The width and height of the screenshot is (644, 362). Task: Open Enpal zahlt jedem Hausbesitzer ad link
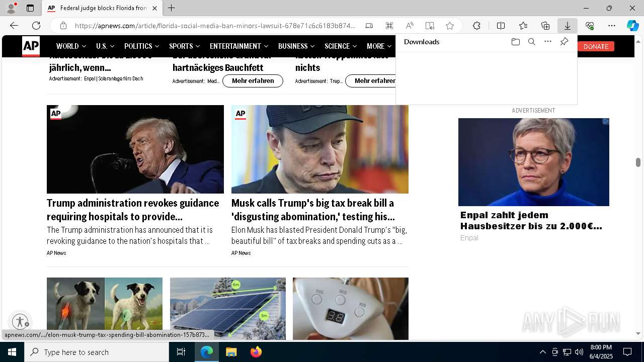click(531, 220)
